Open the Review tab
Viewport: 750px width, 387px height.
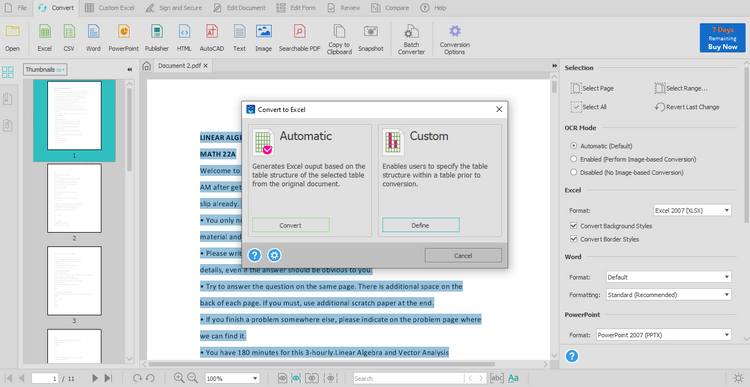click(x=344, y=8)
